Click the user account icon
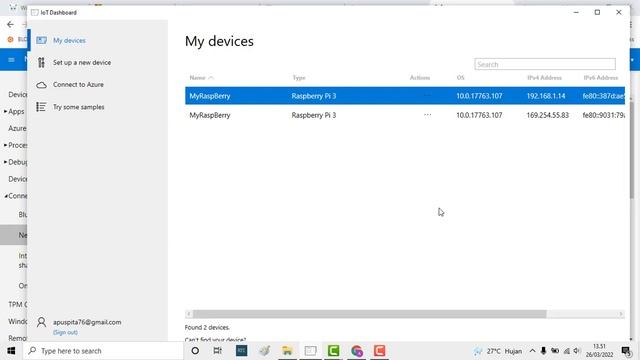The height and width of the screenshot is (360, 640). click(41, 322)
